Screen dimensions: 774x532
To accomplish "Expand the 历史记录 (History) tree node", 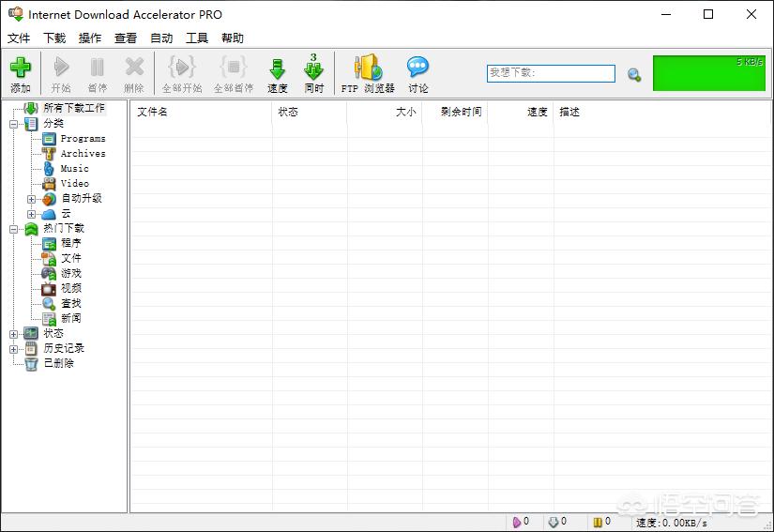I will pos(14,349).
